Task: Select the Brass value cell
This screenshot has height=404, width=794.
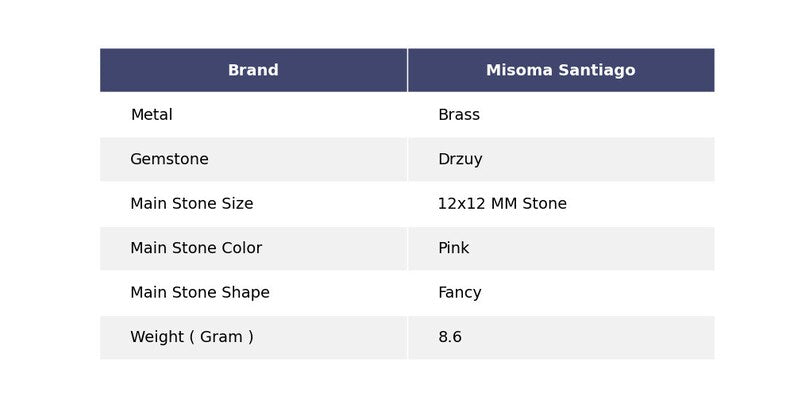Action: pyautogui.click(x=459, y=115)
